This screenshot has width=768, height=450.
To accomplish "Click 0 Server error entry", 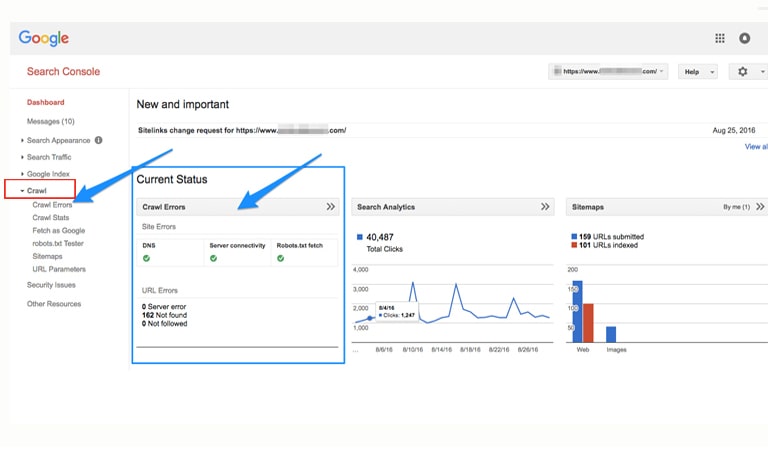I will pos(164,307).
